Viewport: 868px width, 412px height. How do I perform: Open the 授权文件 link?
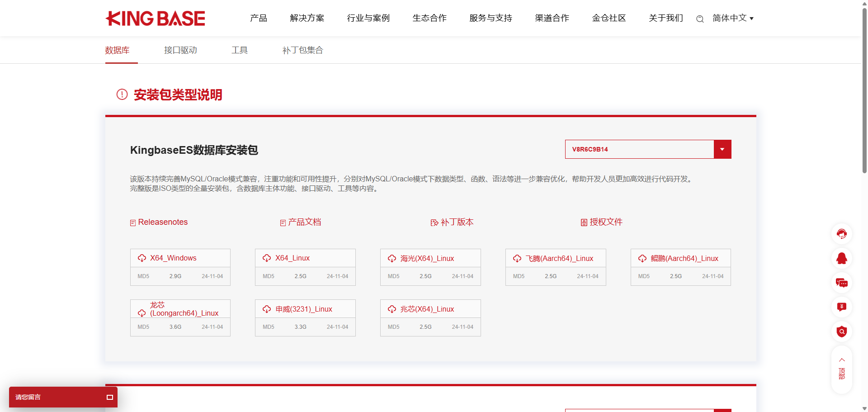(x=606, y=222)
